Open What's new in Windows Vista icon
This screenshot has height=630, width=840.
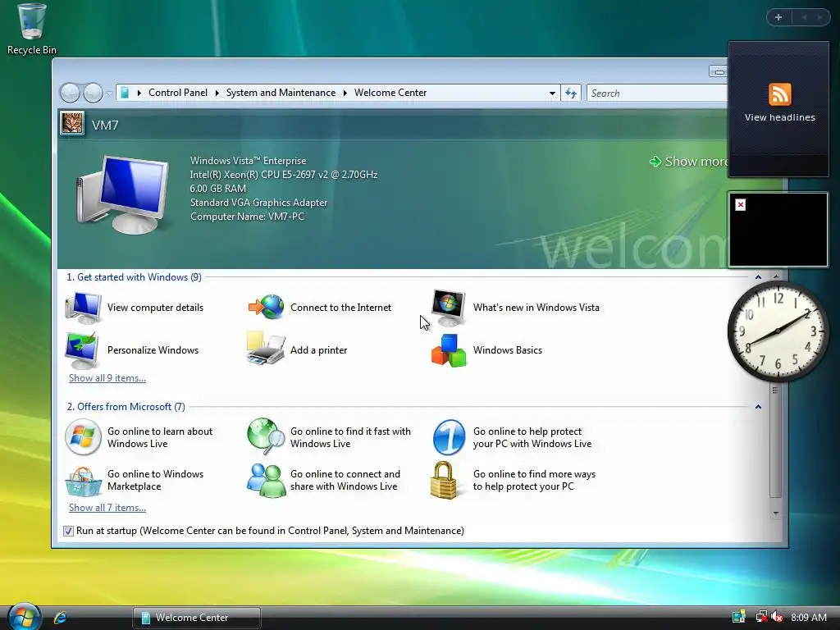(449, 308)
